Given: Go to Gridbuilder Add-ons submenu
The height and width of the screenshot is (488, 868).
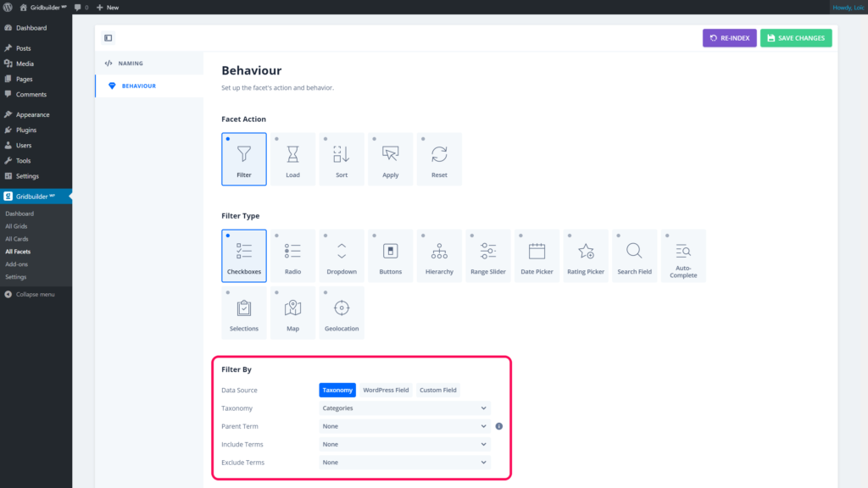Looking at the screenshot, I should coord(17,264).
